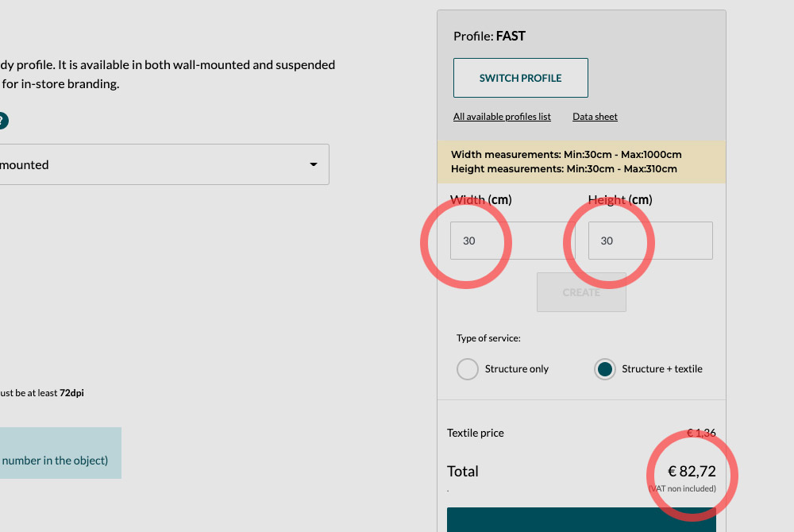This screenshot has height=532, width=794.
Task: Click the Width (cm) input field
Action: 512,241
